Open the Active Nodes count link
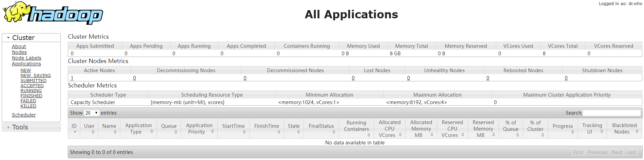This screenshot has height=160, width=644. [72, 78]
